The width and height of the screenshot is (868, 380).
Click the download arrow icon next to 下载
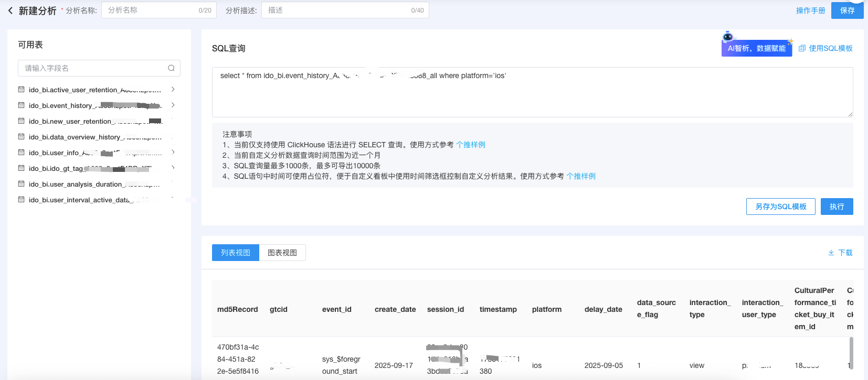pyautogui.click(x=831, y=253)
